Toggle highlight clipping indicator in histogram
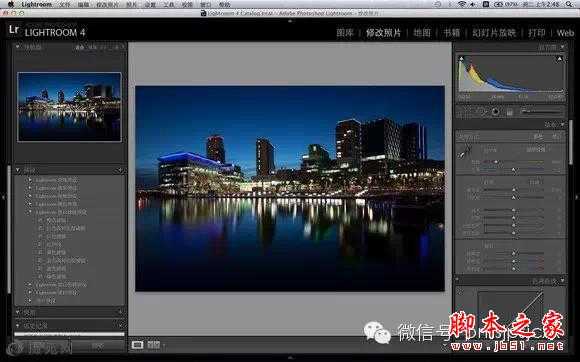The height and width of the screenshot is (362, 580). [x=560, y=58]
